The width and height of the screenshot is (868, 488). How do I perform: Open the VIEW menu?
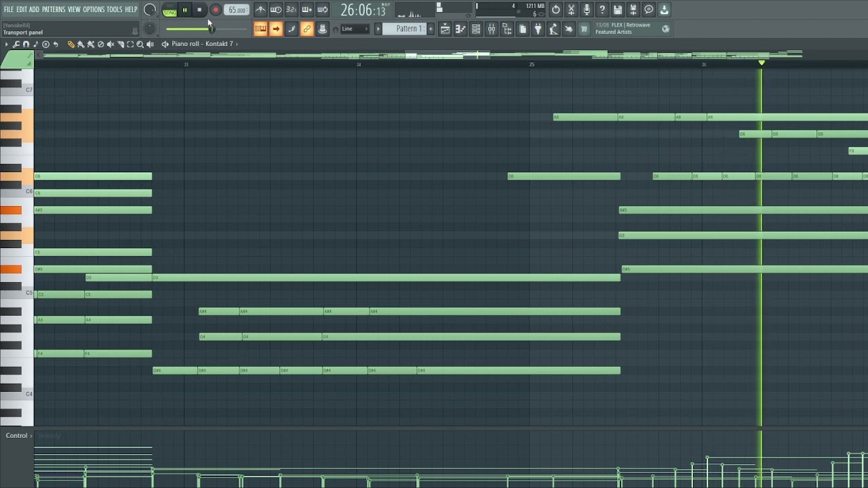tap(74, 9)
